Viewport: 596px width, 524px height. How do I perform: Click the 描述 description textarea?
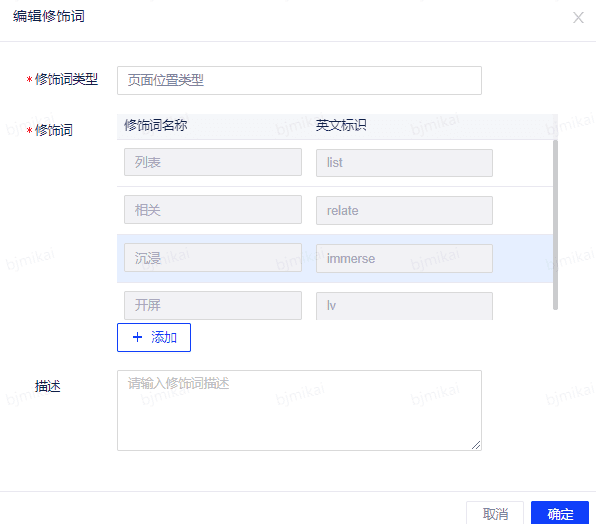pyautogui.click(x=299, y=410)
